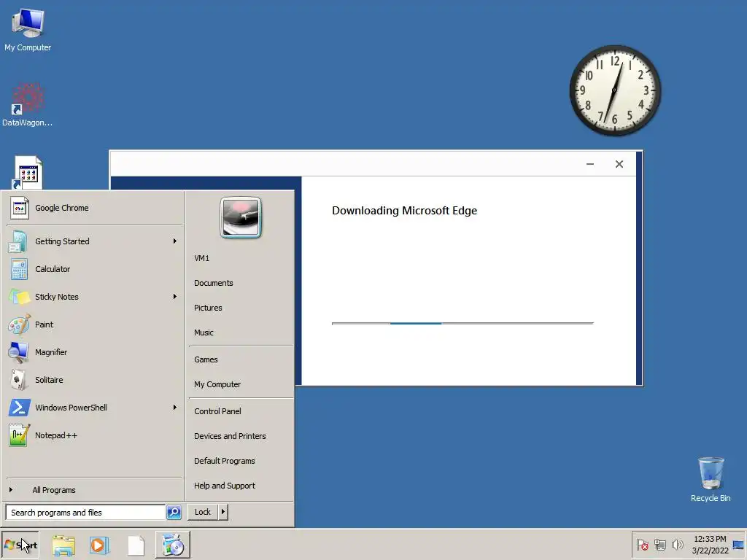
Task: Launch Paint via its palette icon
Action: [x=19, y=324]
